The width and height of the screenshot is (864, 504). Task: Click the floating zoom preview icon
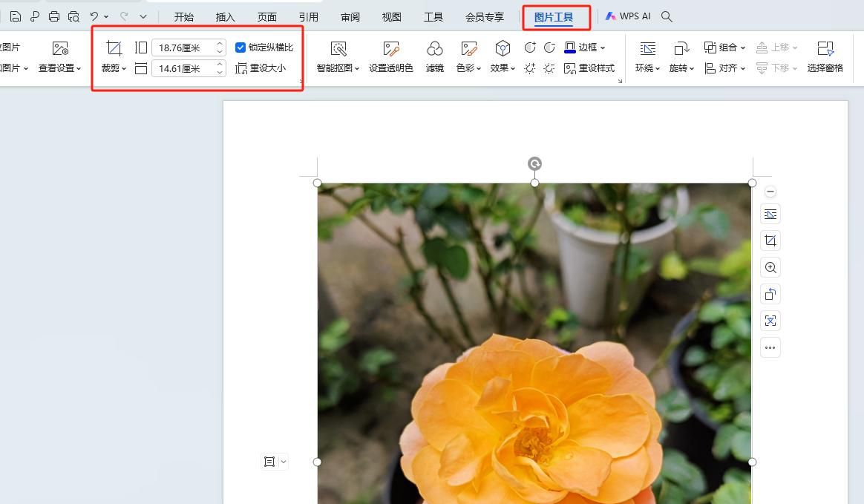(770, 268)
